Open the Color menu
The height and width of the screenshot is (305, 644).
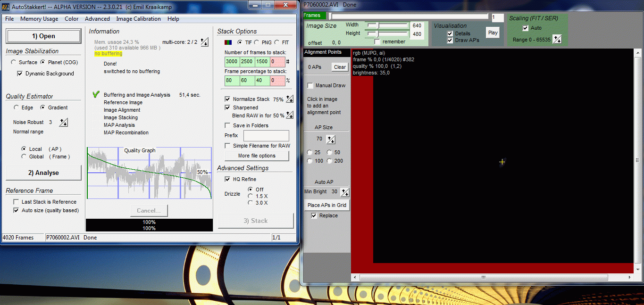pyautogui.click(x=72, y=19)
